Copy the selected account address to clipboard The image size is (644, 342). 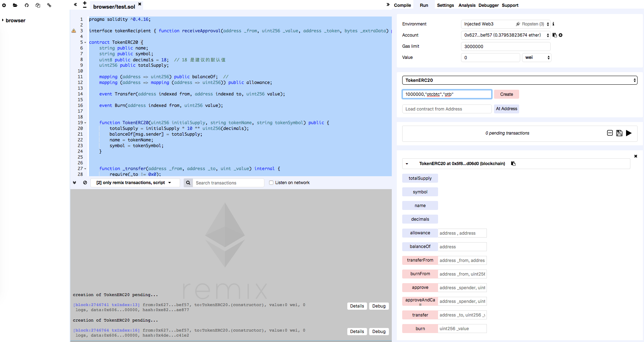pos(555,35)
